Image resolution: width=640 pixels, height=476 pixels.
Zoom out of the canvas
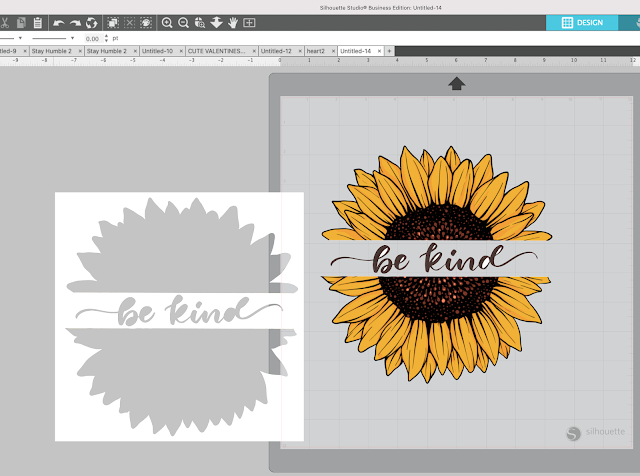[183, 23]
